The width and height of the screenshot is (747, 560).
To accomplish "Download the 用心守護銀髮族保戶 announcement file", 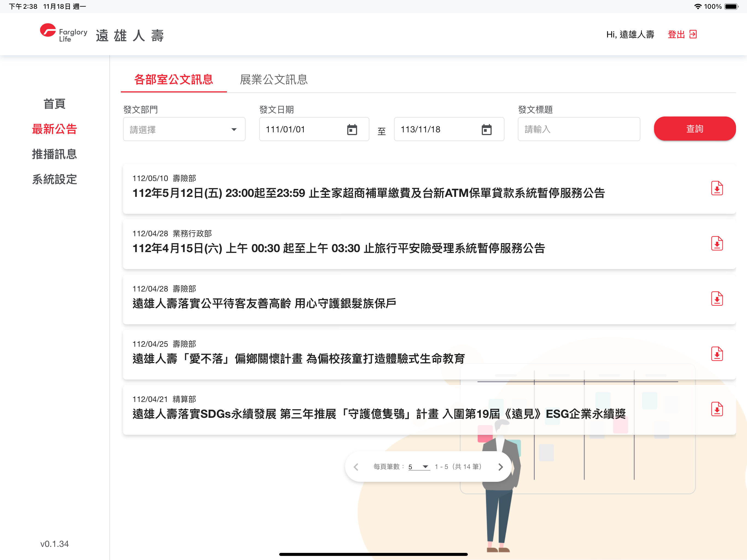I will [717, 299].
